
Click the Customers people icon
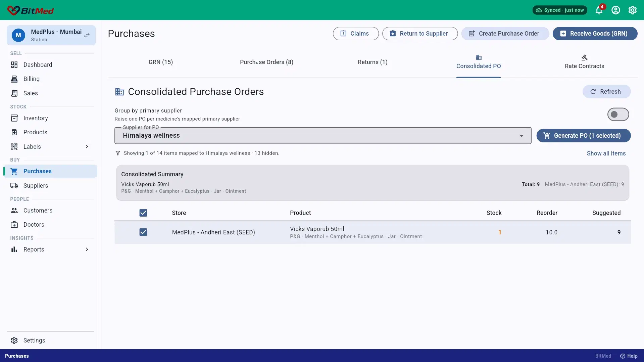14,211
